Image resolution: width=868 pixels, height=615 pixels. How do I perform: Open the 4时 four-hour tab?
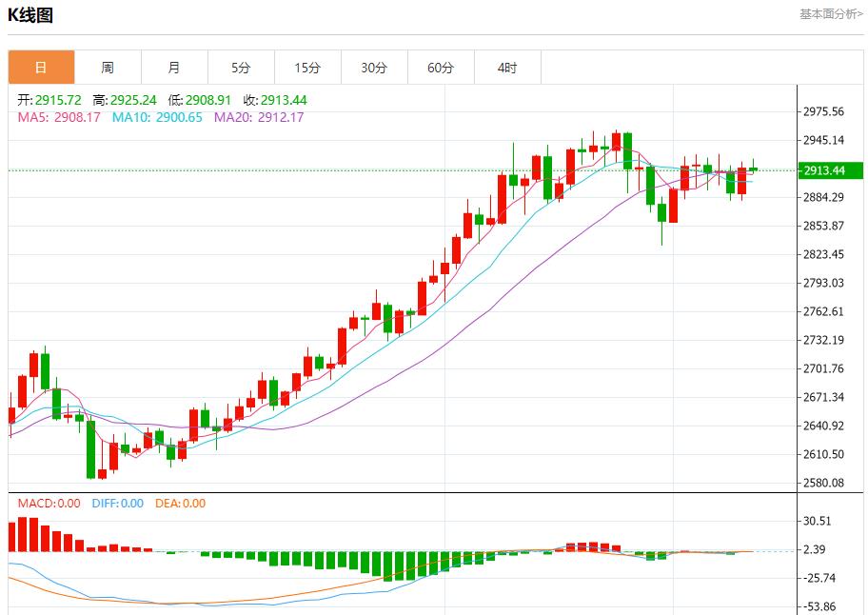click(x=507, y=68)
